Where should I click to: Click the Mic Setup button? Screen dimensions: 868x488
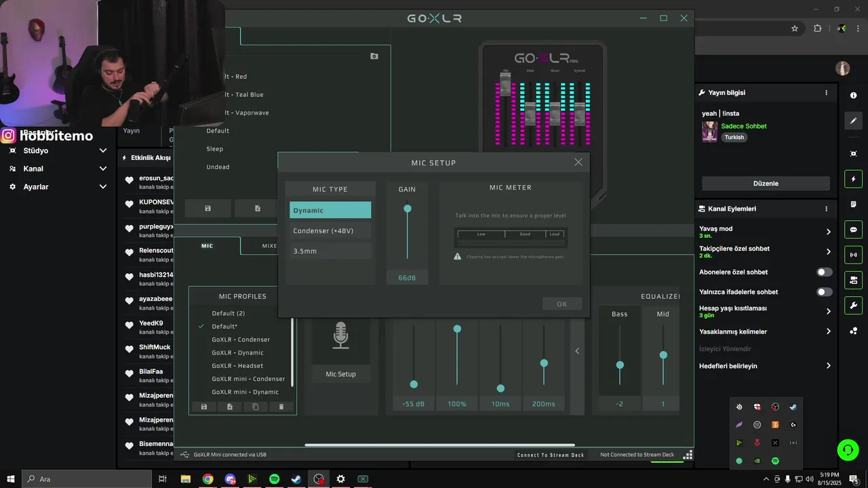pyautogui.click(x=340, y=374)
